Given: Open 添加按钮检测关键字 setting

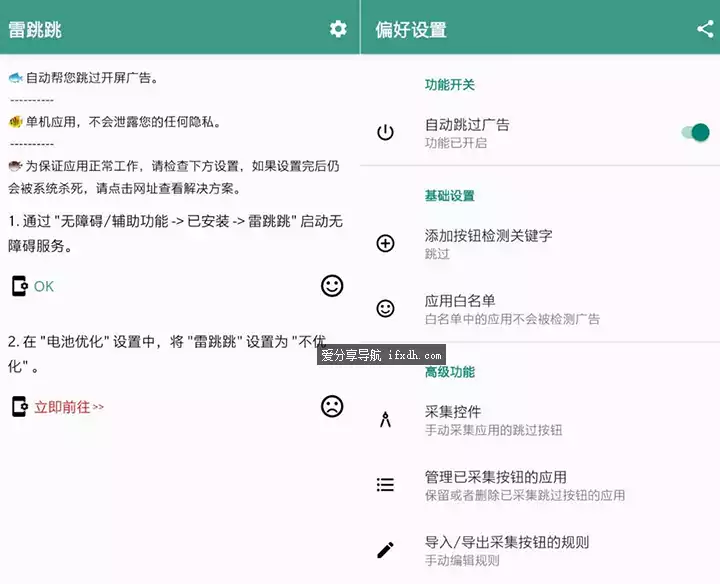Looking at the screenshot, I should pos(540,244).
